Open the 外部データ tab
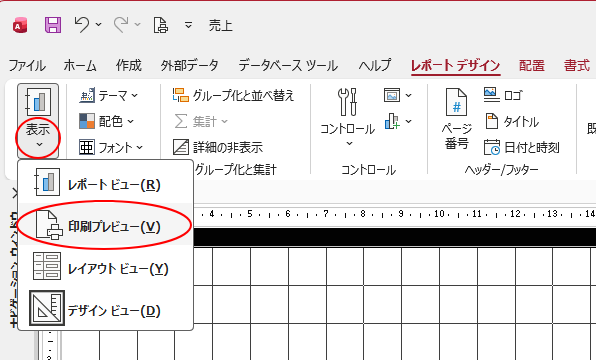 (x=189, y=65)
